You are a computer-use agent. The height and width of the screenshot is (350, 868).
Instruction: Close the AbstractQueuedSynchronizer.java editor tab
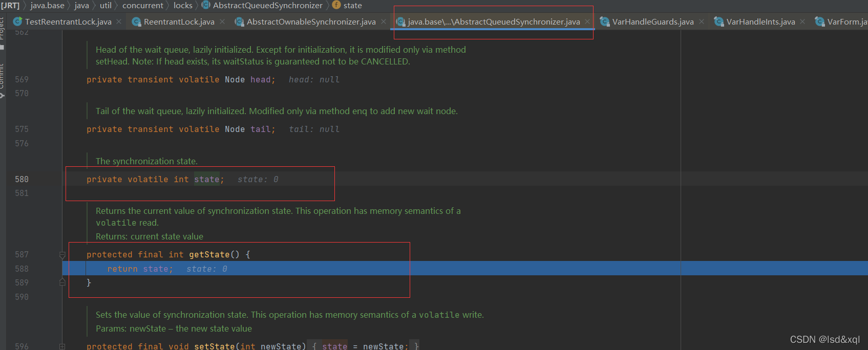click(587, 21)
